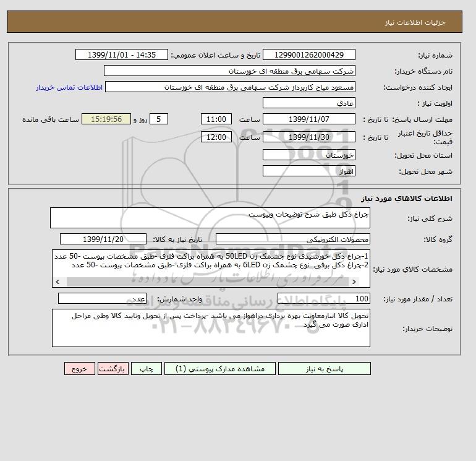Click the پاسخ به نیاز button

click(x=324, y=369)
